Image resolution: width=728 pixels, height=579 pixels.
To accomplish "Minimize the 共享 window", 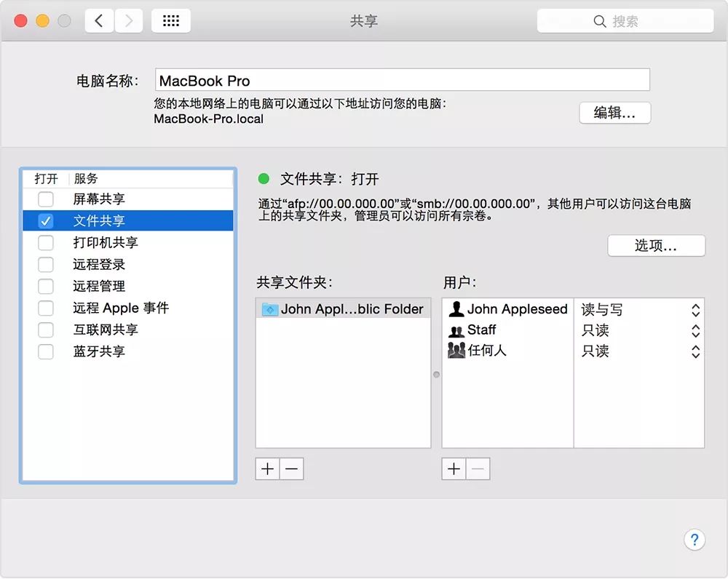I will (x=42, y=21).
